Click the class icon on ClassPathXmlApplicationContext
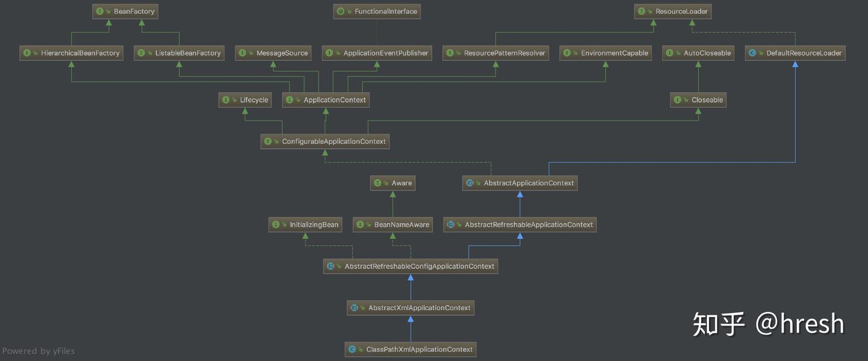 [x=353, y=350]
